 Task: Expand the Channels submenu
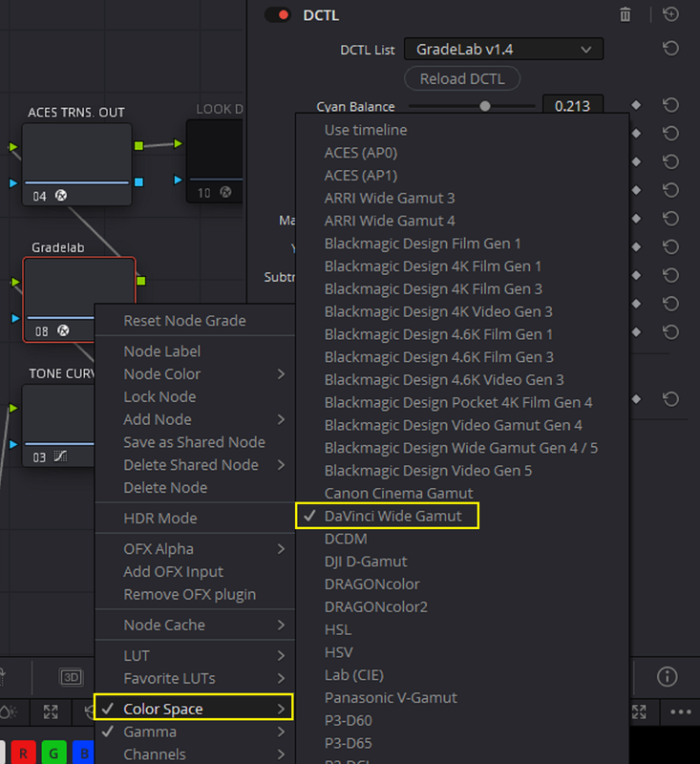tap(195, 754)
